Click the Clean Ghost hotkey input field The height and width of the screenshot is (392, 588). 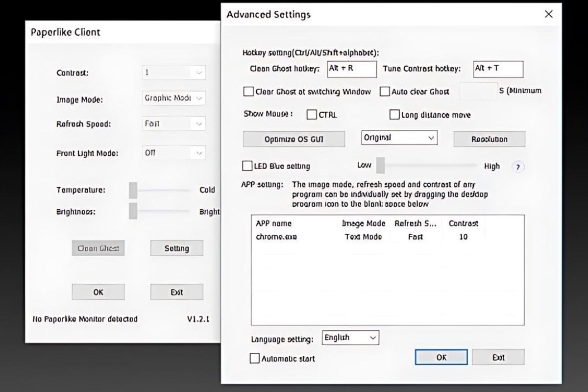click(351, 69)
